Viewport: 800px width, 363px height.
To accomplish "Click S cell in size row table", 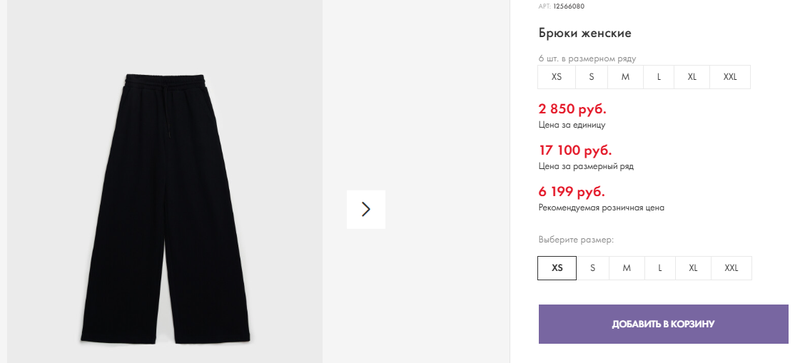I will (591, 77).
